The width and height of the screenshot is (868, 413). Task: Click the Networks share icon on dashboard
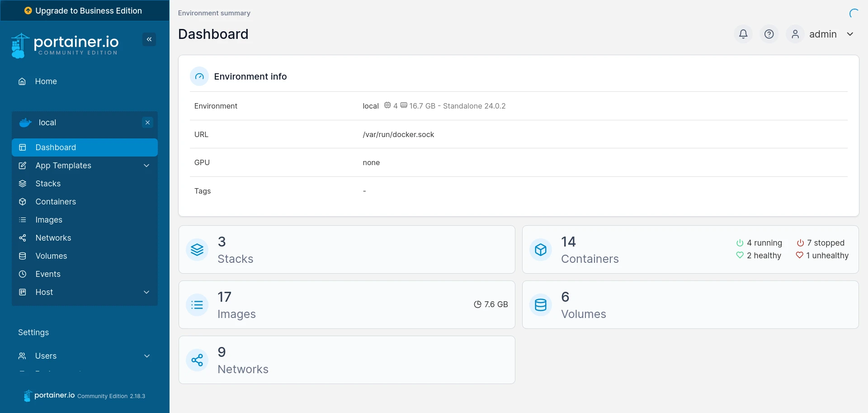tap(197, 360)
